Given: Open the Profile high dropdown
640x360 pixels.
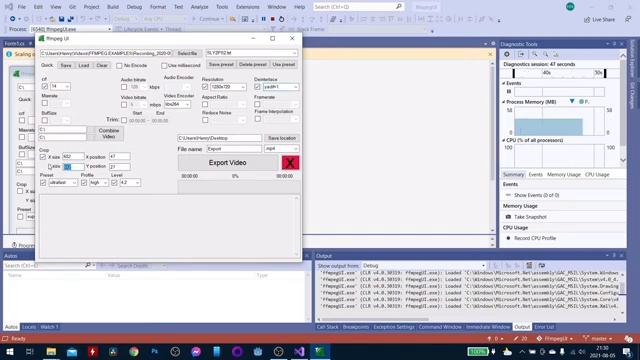Looking at the screenshot, I should click(x=105, y=183).
